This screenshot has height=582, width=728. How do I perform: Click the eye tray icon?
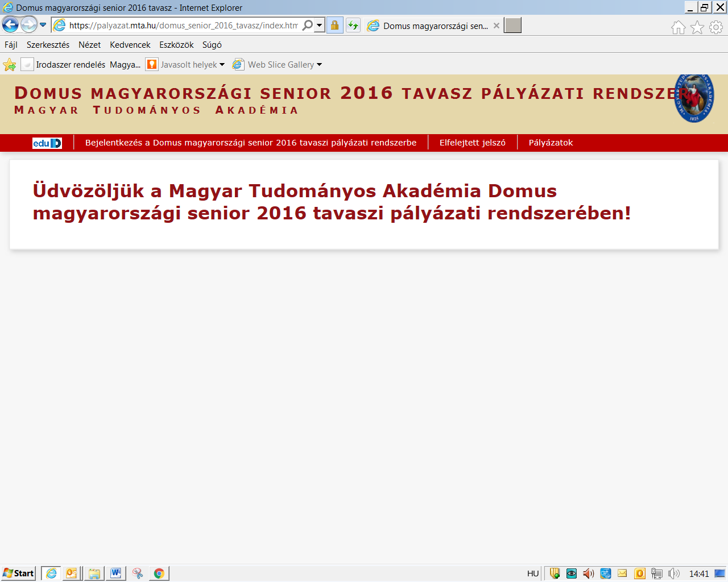coord(572,573)
